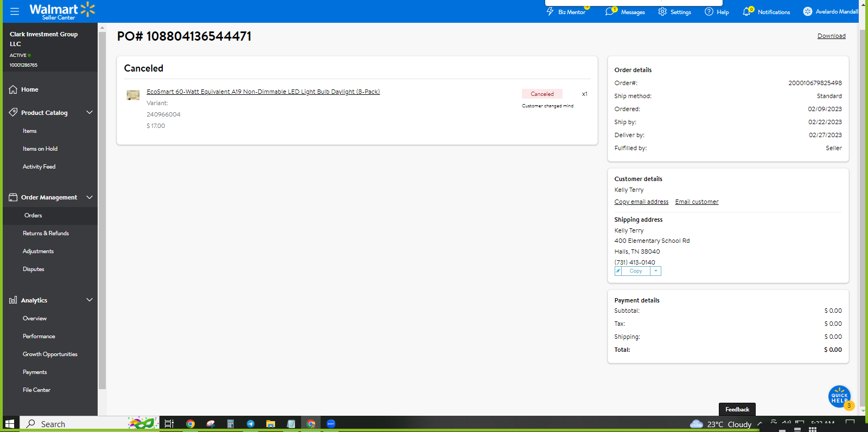Collapse the Order Management section
This screenshot has height=432, width=868.
(90, 197)
